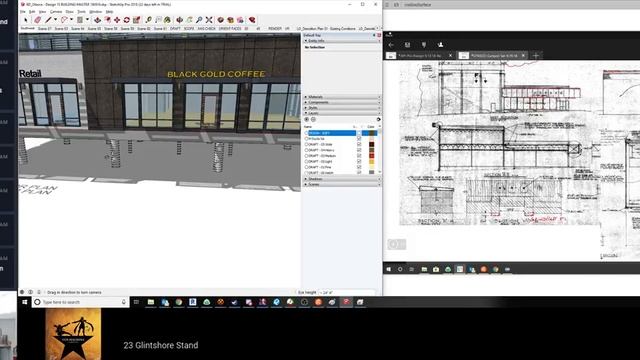Expand the Components panel
640x360 pixels.
(x=342, y=102)
